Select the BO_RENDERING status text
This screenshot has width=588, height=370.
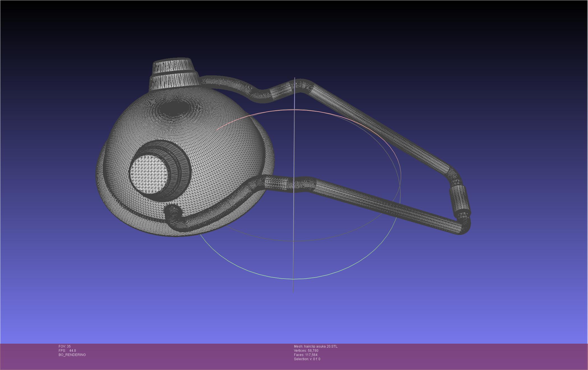tap(72, 355)
